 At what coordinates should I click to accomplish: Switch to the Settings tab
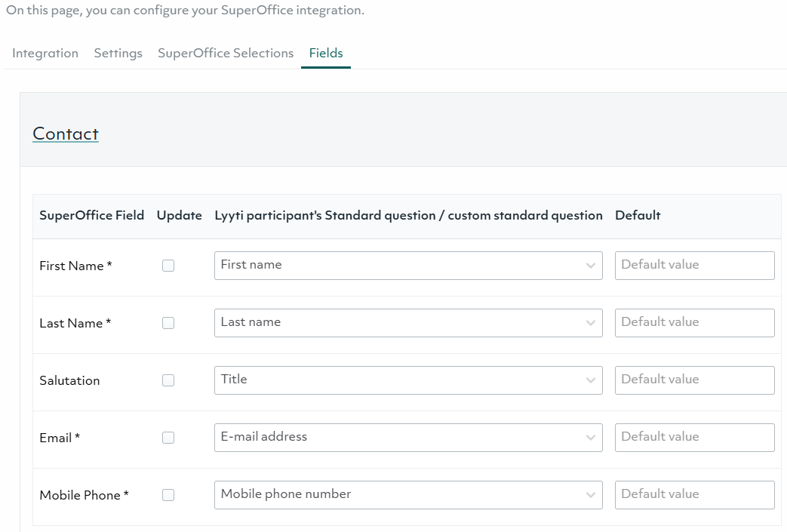coord(118,54)
